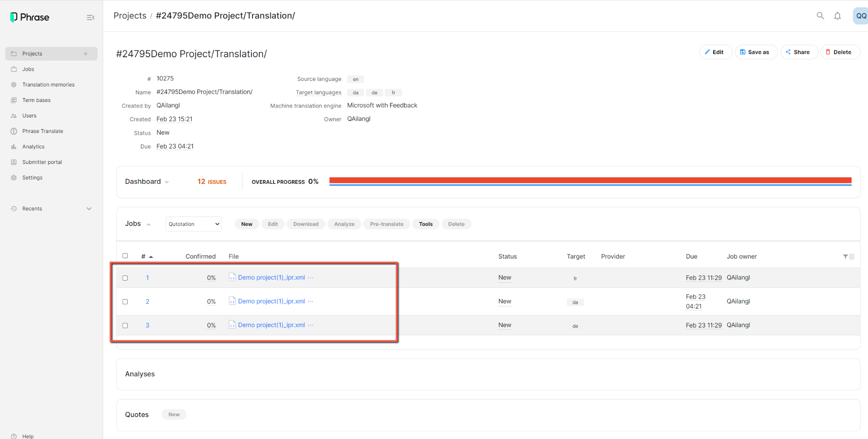Click the 'da' target language tag
This screenshot has height=439, width=868.
pos(356,93)
